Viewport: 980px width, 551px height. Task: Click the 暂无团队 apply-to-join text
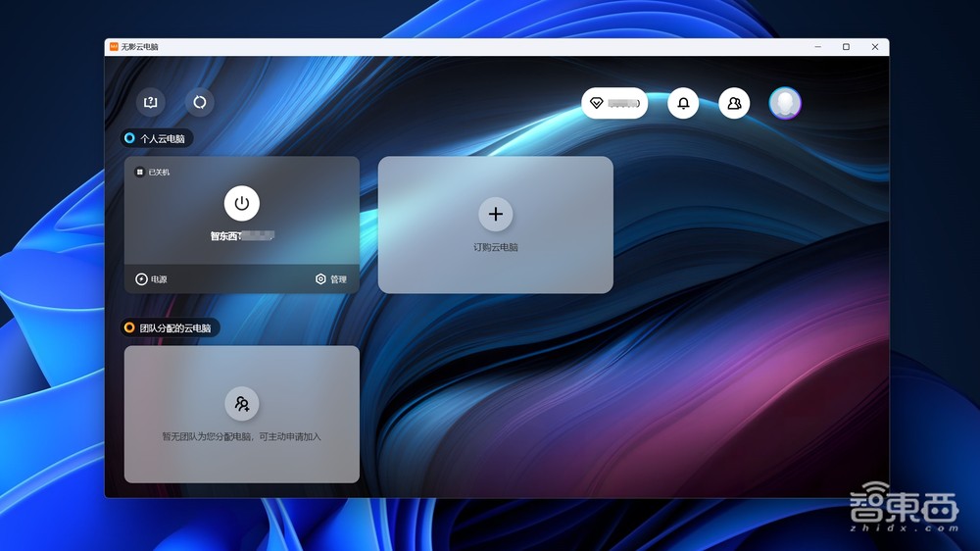[x=242, y=436]
